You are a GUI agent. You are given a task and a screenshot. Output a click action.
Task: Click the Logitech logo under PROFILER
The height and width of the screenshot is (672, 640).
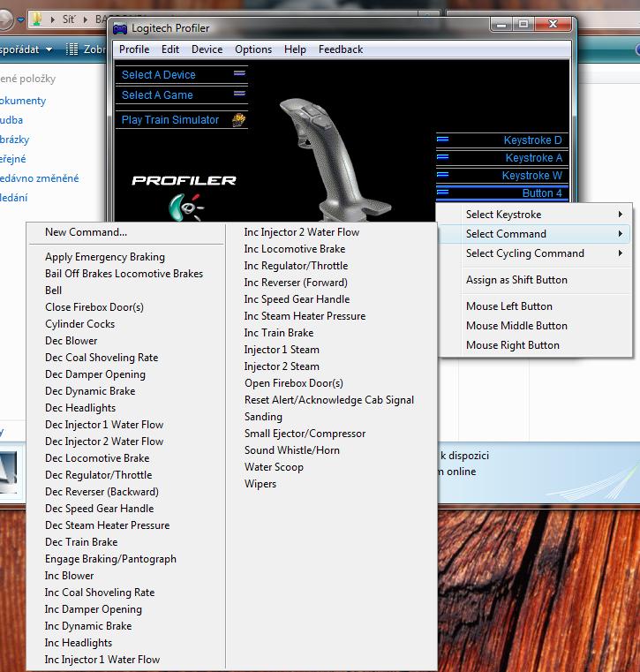[185, 207]
